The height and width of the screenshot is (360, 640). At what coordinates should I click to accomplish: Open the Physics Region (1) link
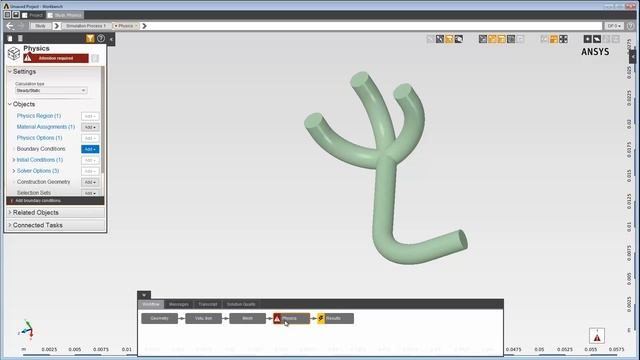pyautogui.click(x=39, y=116)
